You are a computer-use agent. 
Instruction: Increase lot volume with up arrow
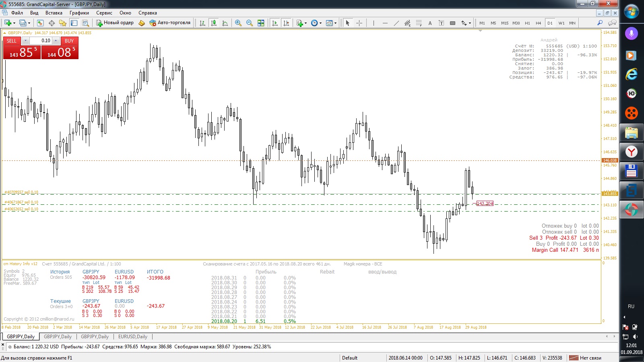pyautogui.click(x=56, y=41)
